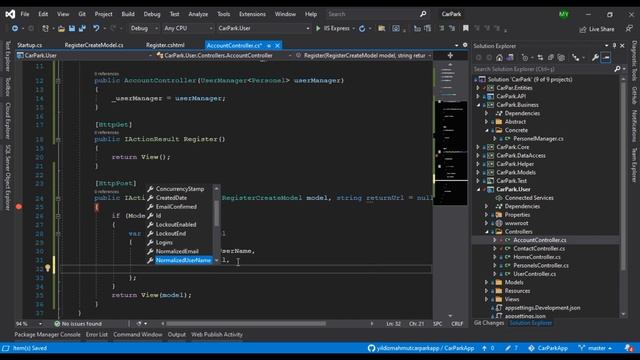
Task: Click the GitHub repository icon in status bar
Action: [x=371, y=348]
